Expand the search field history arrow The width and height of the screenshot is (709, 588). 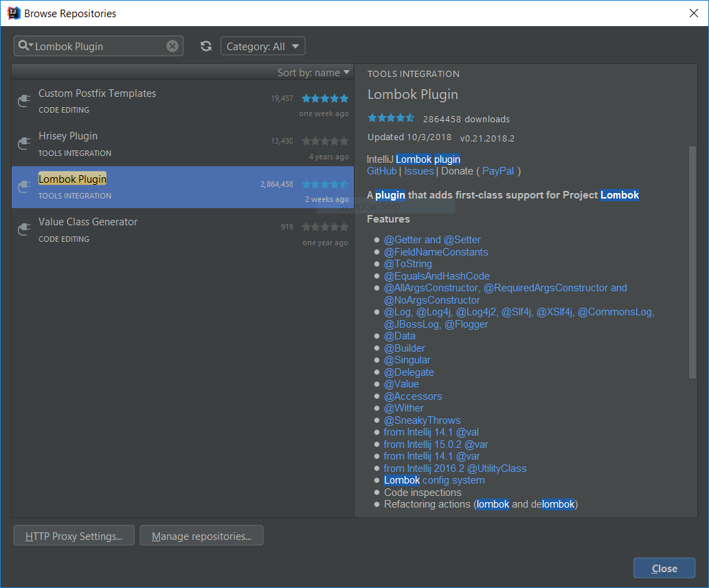pos(30,46)
